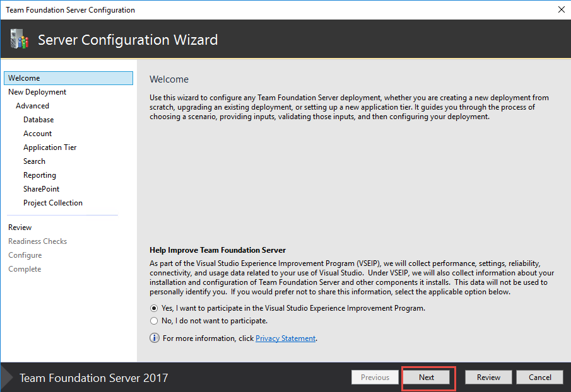Click the Team Foundation Server 2017 footer label
571x392 pixels.
click(93, 378)
